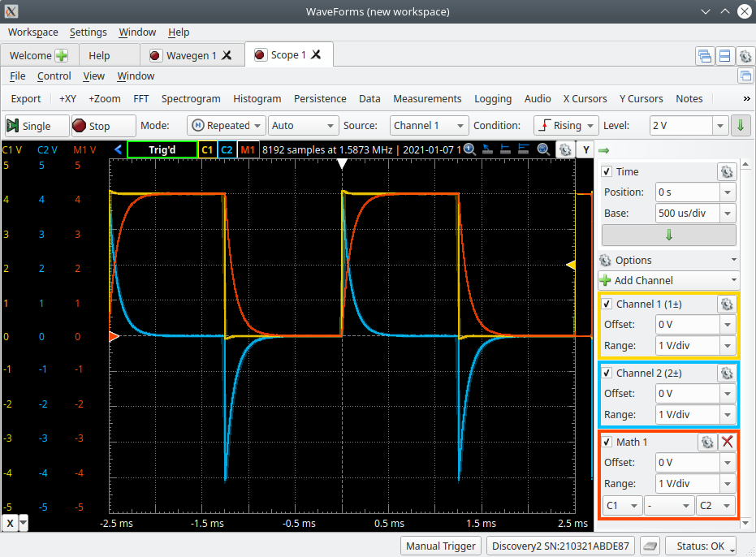The height and width of the screenshot is (557, 756).
Task: Toggle C1 channel badge
Action: pos(207,149)
